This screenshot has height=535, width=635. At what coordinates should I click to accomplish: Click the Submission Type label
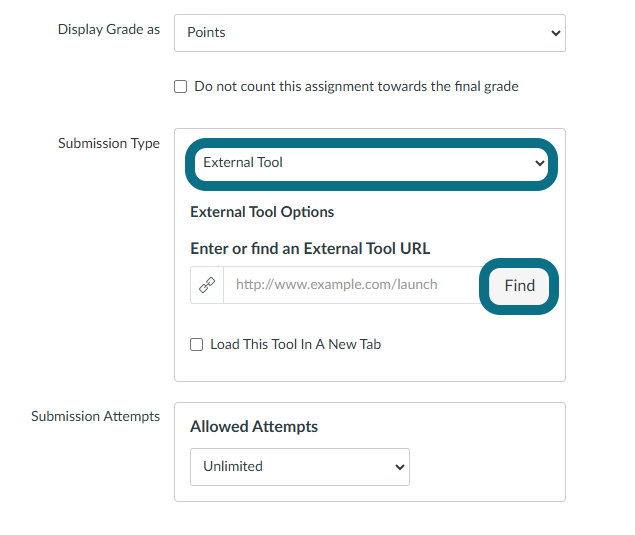109,143
